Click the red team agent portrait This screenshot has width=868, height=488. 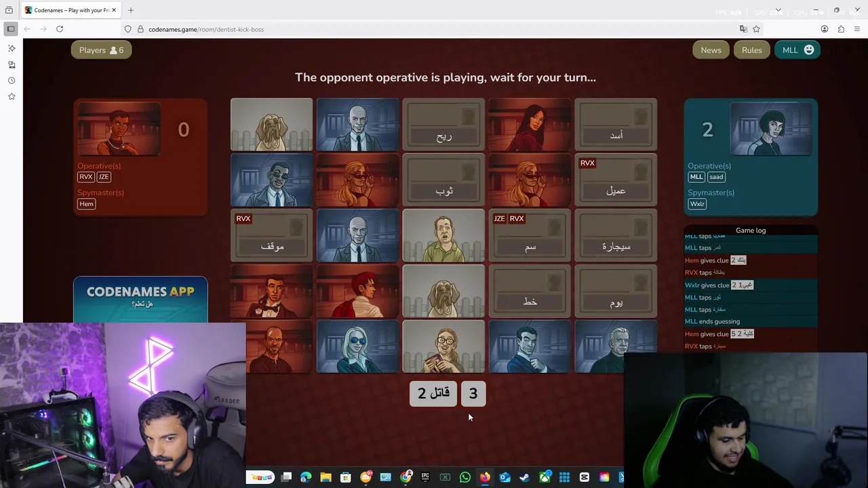119,129
